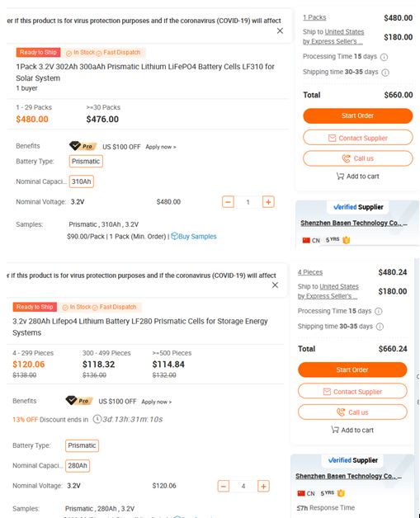
Task: Change the United States ship-to link in the first order panel
Action: pos(344,31)
